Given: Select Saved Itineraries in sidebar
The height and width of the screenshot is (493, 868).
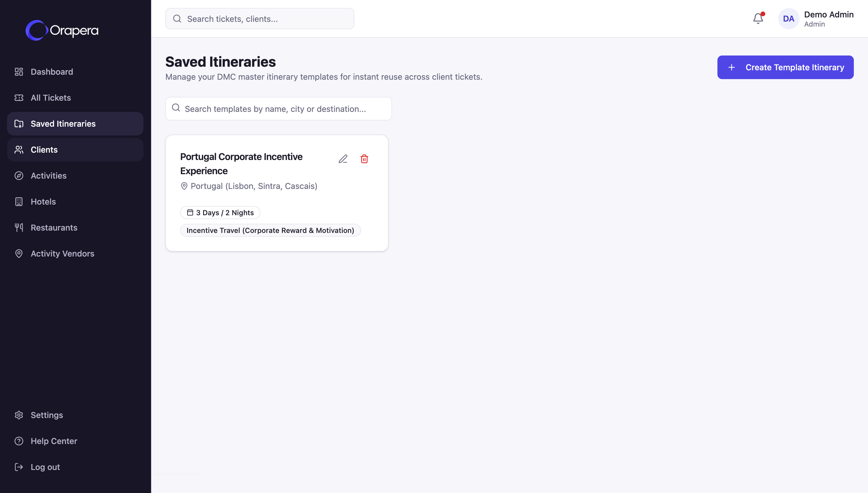Looking at the screenshot, I should [x=75, y=124].
